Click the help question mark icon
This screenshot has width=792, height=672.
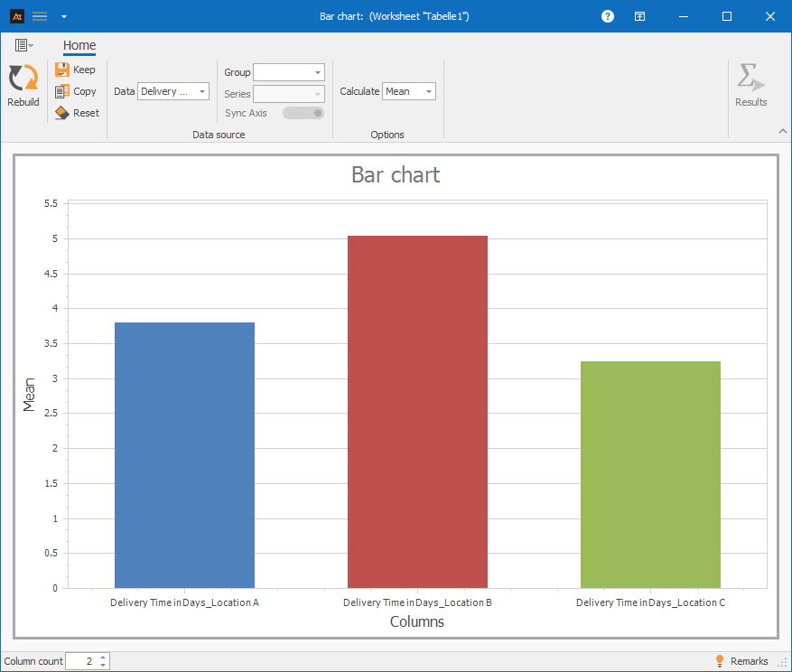pyautogui.click(x=608, y=16)
